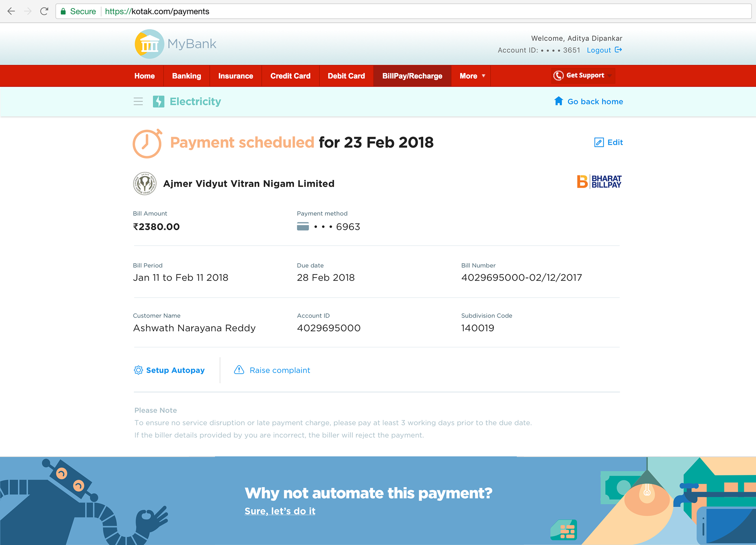Click the Setup Autopay gear icon
This screenshot has height=545, width=756.
138,370
